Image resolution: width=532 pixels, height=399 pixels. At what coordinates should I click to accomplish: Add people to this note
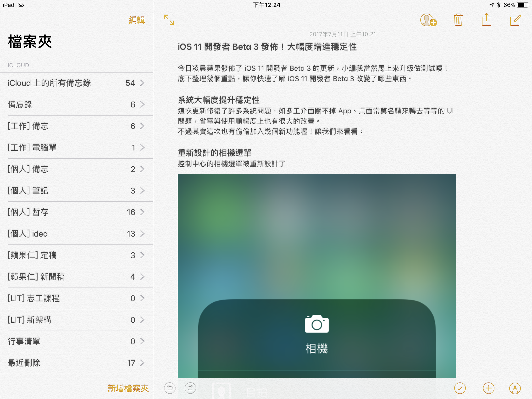point(428,20)
